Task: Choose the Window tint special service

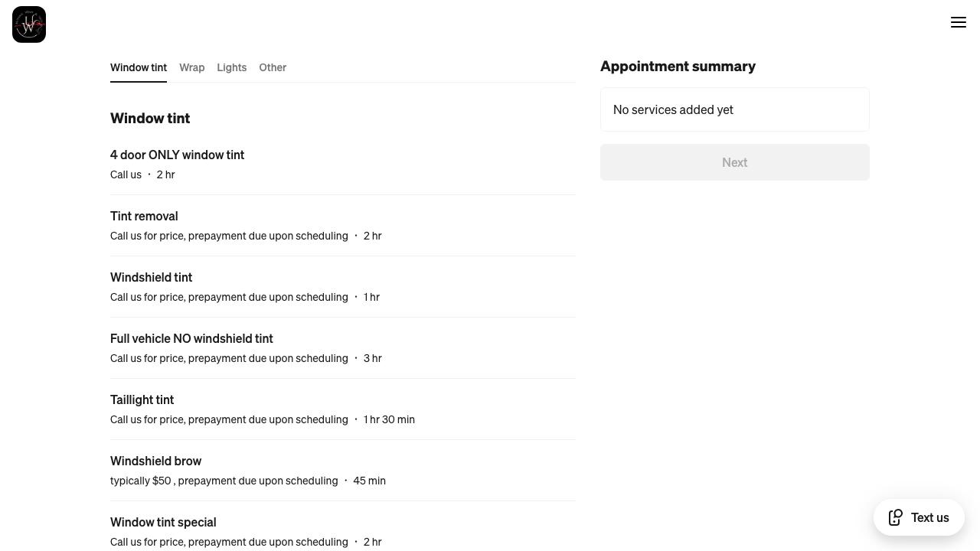Action: (163, 522)
